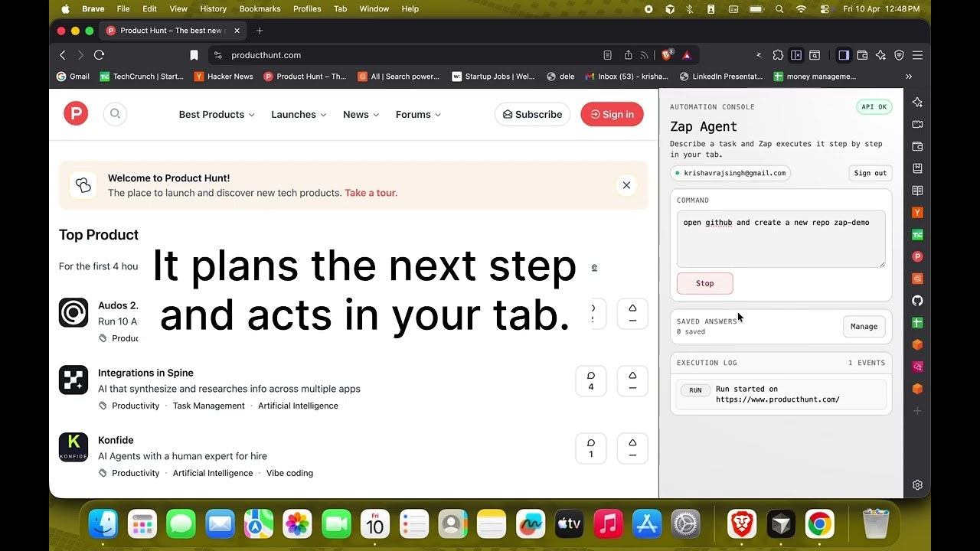Open comments for Integrations in Spine
The width and height of the screenshot is (980, 551).
coord(591,380)
